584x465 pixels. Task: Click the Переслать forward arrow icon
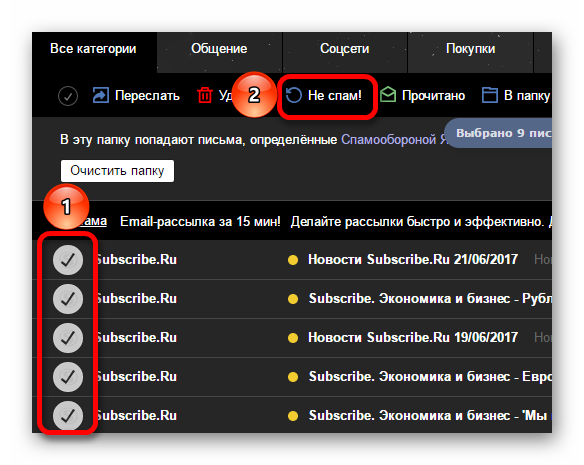click(101, 95)
